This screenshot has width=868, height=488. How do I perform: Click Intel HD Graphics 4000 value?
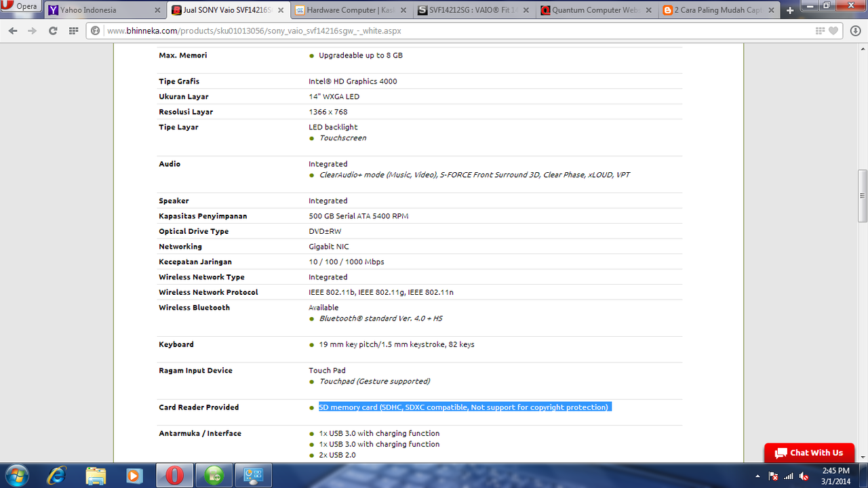[x=353, y=81]
